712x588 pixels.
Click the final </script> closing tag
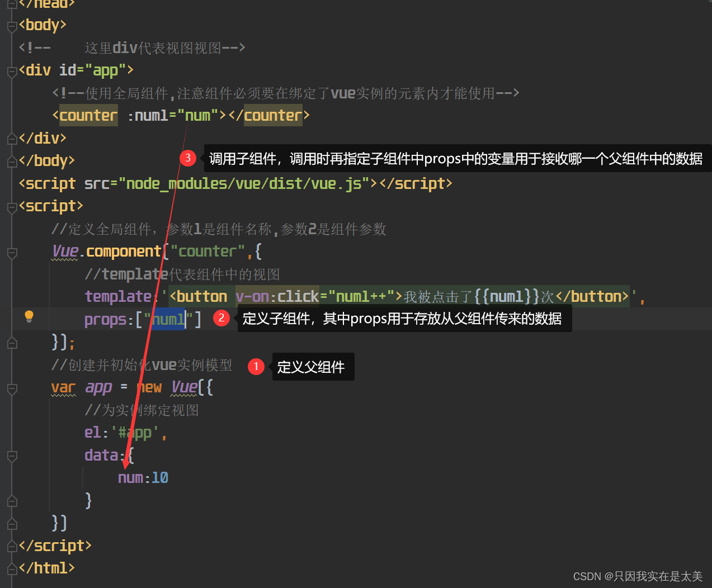55,546
